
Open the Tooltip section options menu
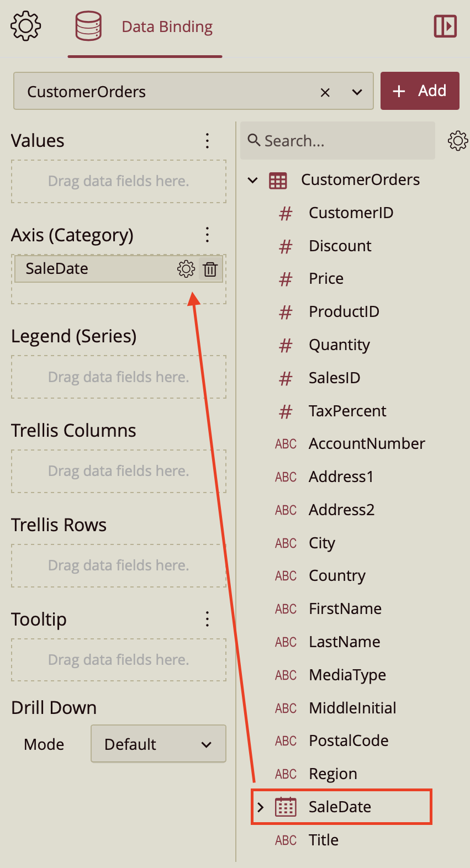pyautogui.click(x=207, y=619)
